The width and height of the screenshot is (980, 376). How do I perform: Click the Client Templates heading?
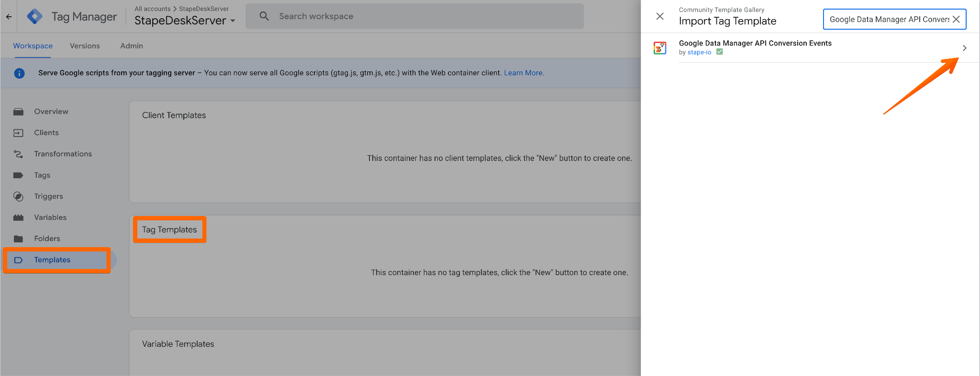point(174,115)
